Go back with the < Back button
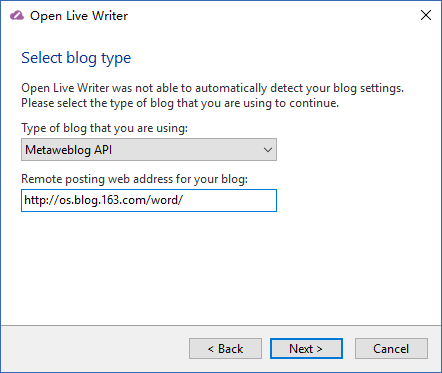 click(x=225, y=349)
